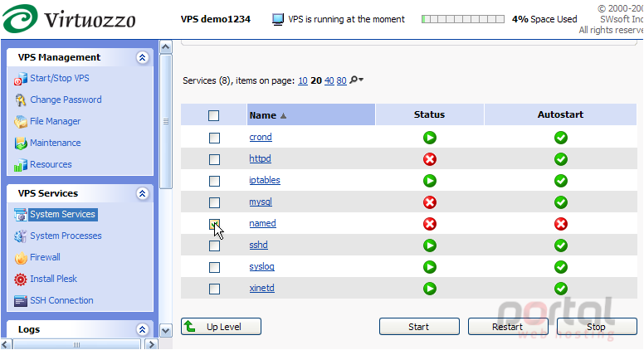Click the Install Plesk icon
This screenshot has height=350, width=644.
[x=20, y=280]
